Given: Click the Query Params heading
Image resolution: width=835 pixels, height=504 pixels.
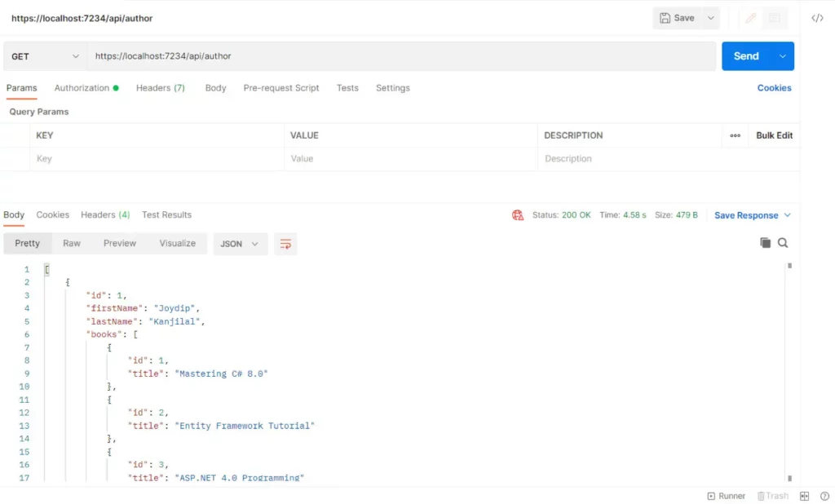Looking at the screenshot, I should pyautogui.click(x=39, y=112).
